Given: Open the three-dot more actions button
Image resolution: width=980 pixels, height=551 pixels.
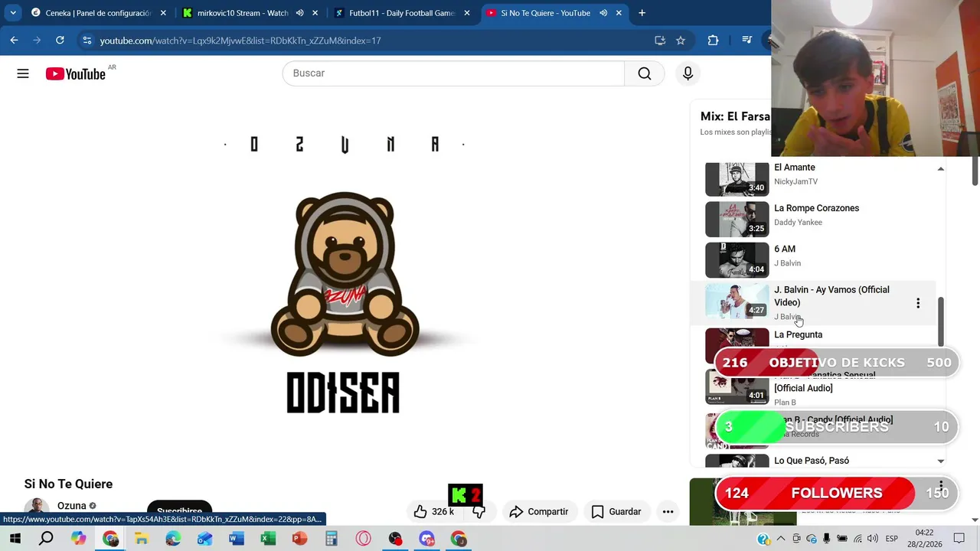Looking at the screenshot, I should pos(668,511).
